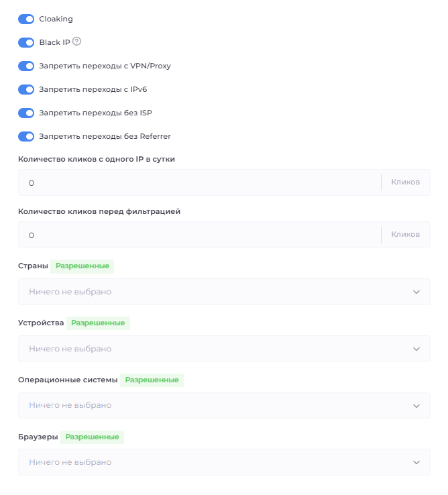Toggle Запретить переходы без ISP switch
448x495 pixels.
tap(26, 113)
